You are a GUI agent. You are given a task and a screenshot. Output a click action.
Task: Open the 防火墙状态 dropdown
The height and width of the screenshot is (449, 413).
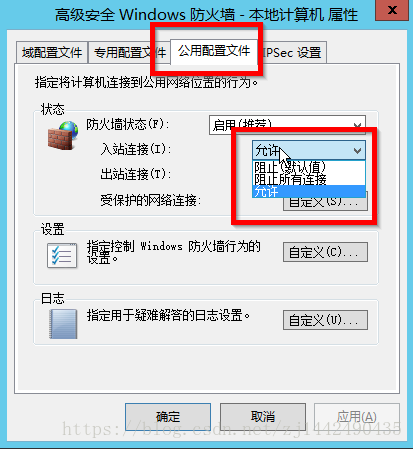tap(287, 125)
